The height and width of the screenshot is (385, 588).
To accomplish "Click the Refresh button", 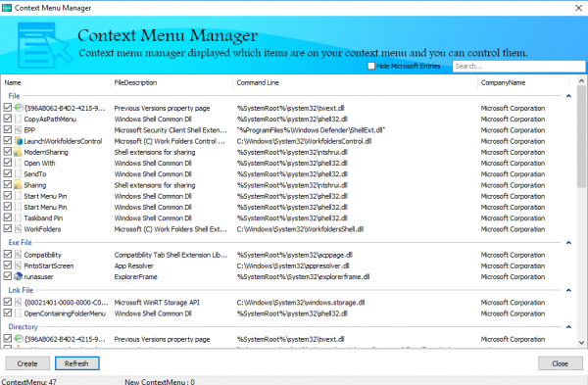I will [76, 363].
